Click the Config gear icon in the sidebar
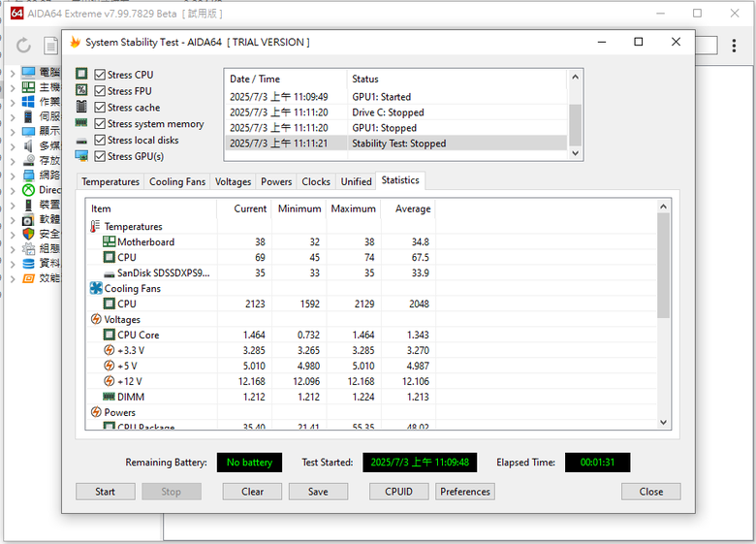The width and height of the screenshot is (756, 544). click(28, 249)
